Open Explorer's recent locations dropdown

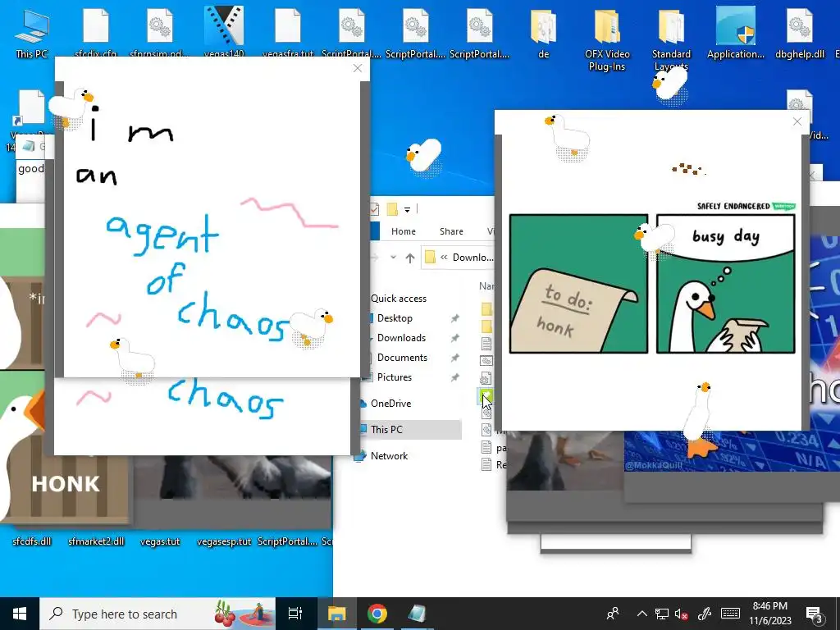click(393, 258)
